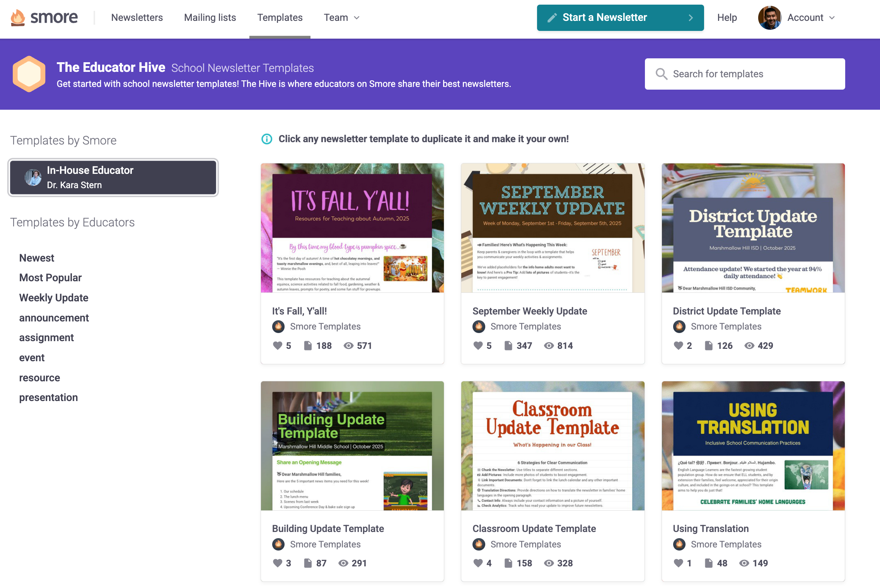Click the Smore flame logo
This screenshot has height=588, width=880.
click(18, 17)
